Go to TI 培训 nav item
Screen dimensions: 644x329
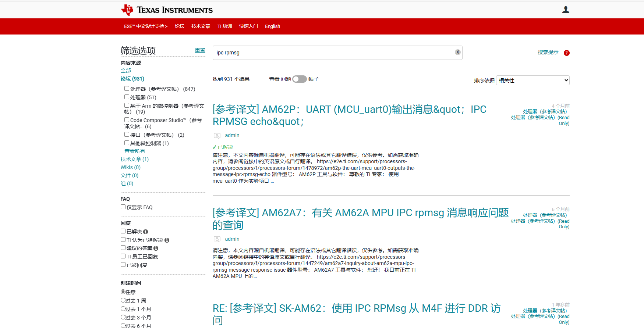coord(225,26)
